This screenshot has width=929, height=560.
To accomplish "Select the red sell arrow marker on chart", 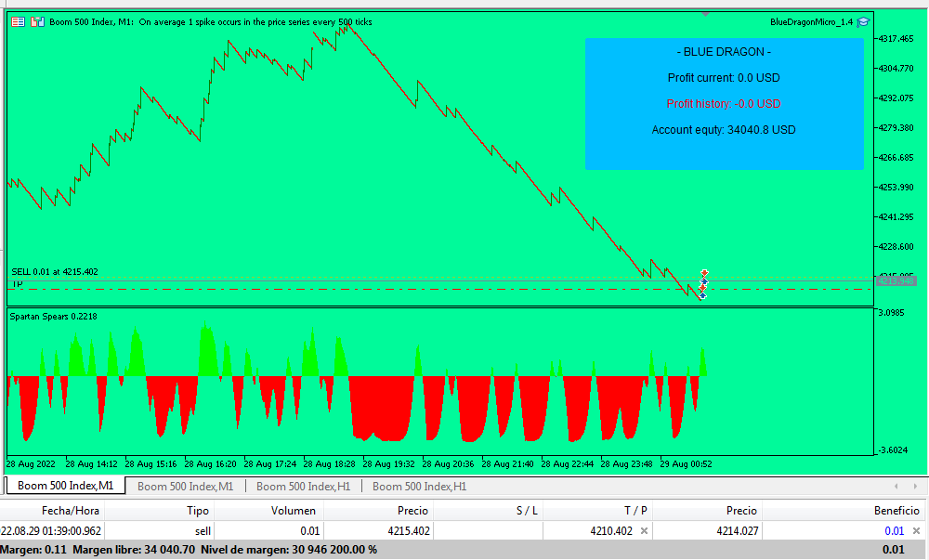I will tap(704, 273).
